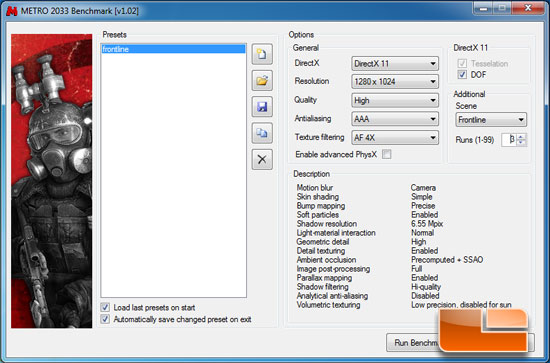Decrease Runs count with down arrow

tap(522, 143)
